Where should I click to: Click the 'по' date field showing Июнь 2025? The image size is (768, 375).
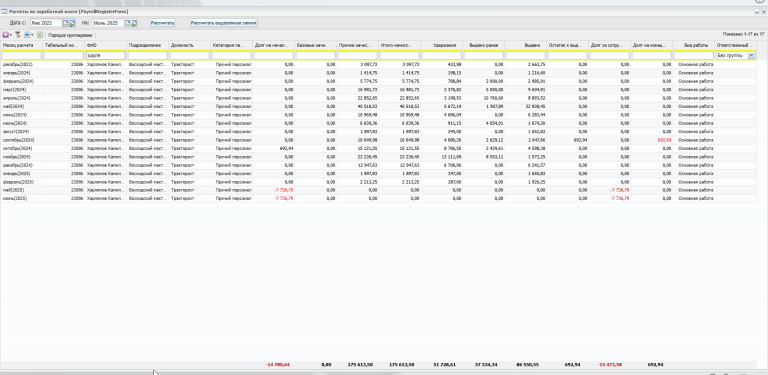108,23
